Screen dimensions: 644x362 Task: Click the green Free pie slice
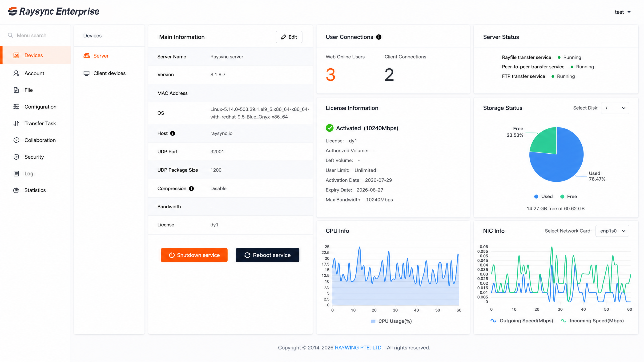(545, 142)
